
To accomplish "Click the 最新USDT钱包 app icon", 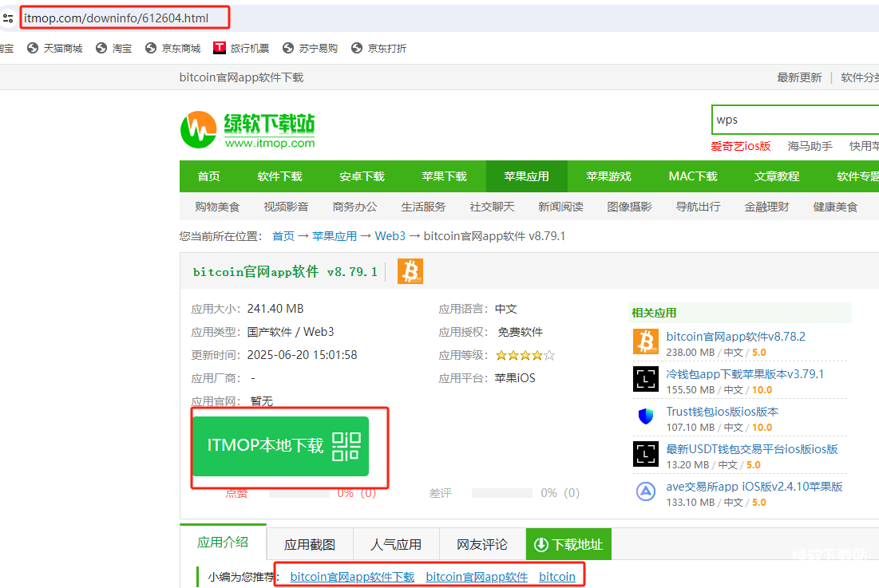I will click(646, 454).
